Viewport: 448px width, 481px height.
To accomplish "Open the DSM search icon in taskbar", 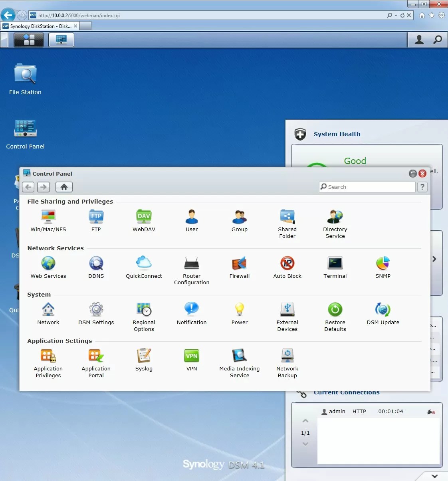I will (x=438, y=40).
